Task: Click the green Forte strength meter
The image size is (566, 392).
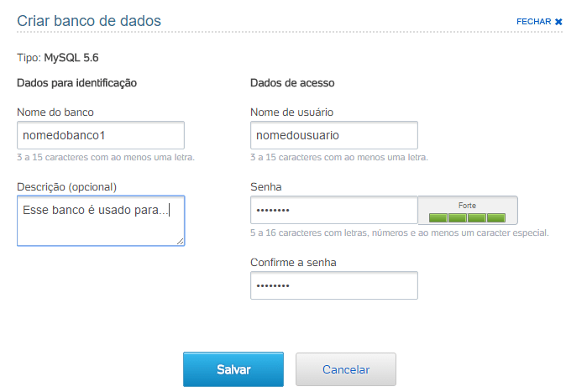Action: coord(467,217)
